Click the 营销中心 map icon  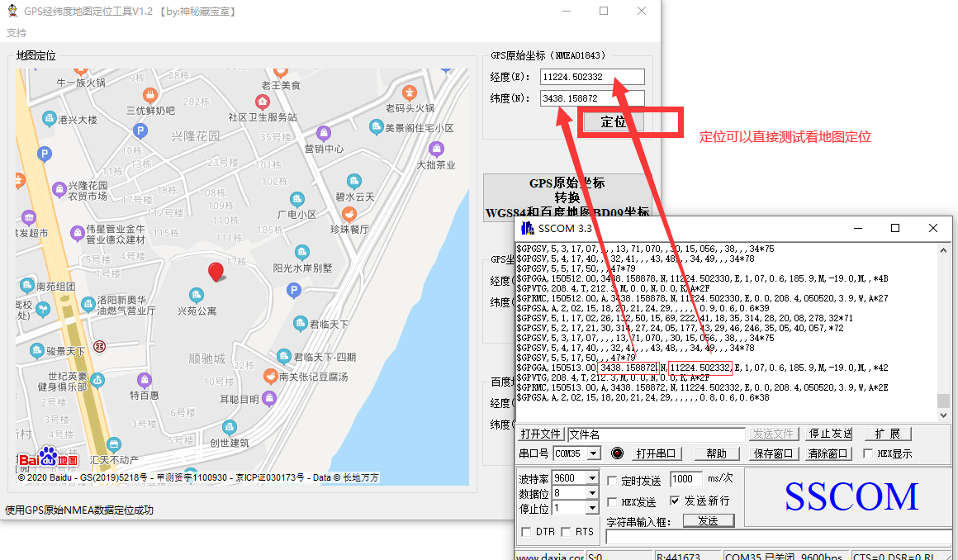click(x=324, y=133)
